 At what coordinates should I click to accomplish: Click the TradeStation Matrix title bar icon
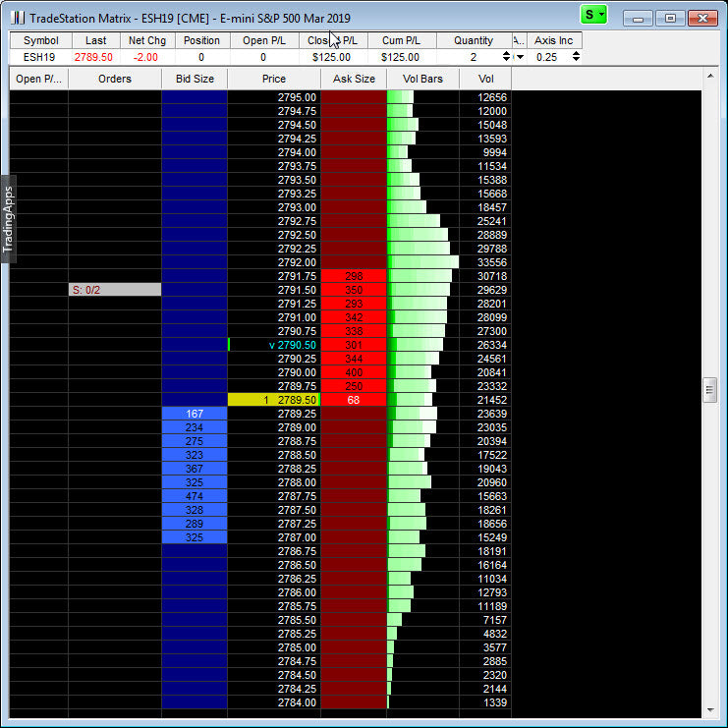point(17,18)
